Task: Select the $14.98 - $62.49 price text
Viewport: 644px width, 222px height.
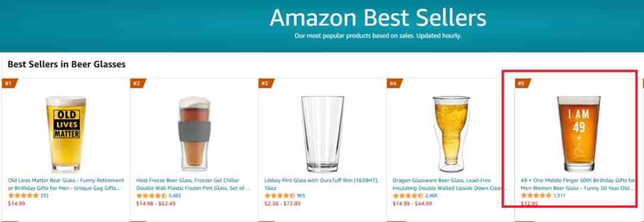Action: pyautogui.click(x=156, y=203)
